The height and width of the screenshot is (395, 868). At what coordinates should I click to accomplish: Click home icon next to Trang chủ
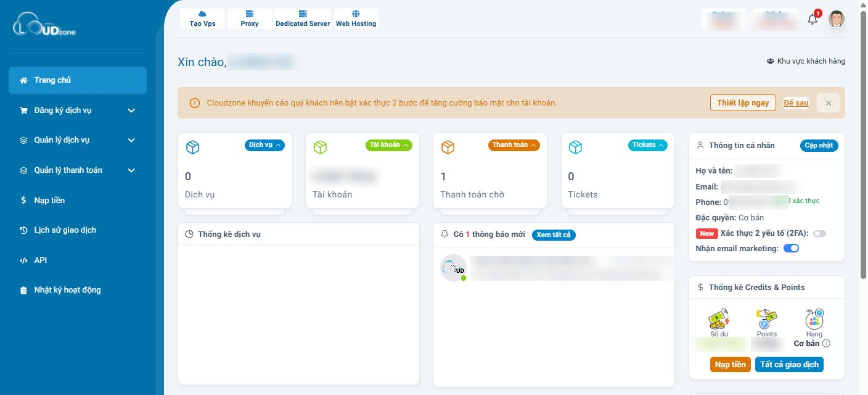(x=23, y=80)
